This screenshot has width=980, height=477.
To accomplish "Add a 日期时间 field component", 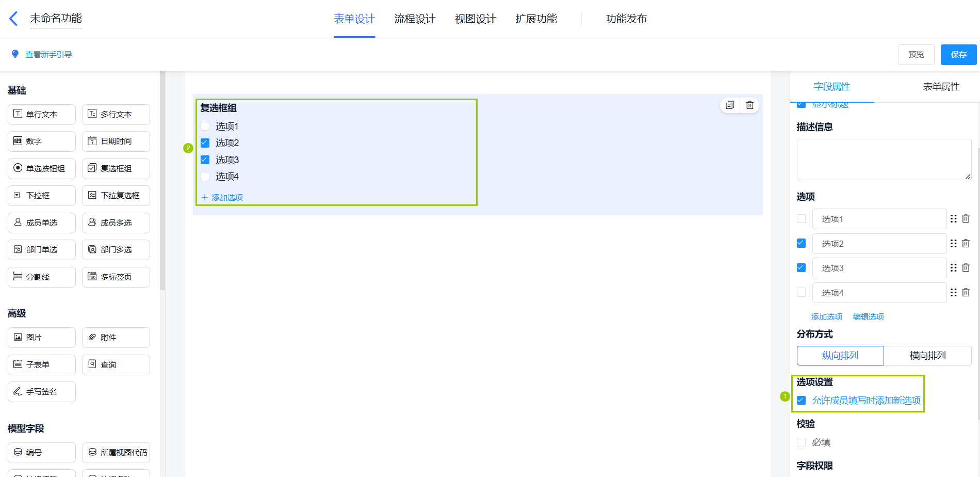I will tap(116, 141).
